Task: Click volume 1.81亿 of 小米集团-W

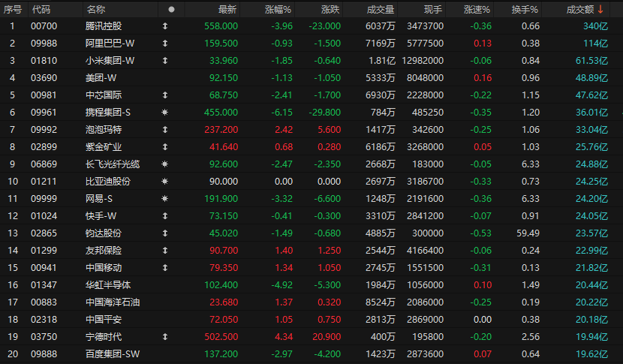Action: pos(381,61)
